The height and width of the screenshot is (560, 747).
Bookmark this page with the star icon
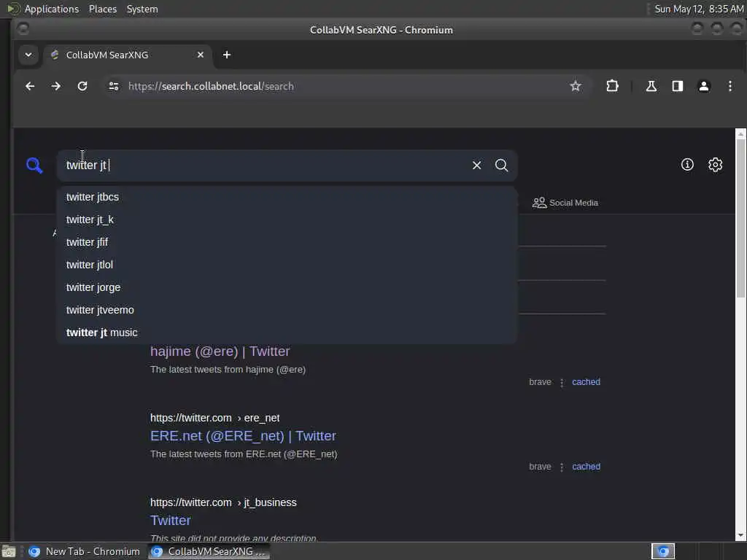pyautogui.click(x=576, y=86)
